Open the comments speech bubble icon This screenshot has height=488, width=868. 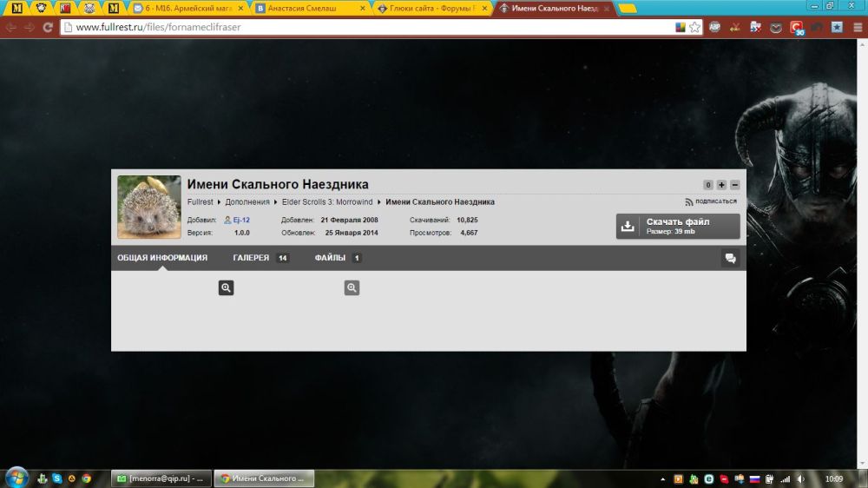(x=730, y=258)
